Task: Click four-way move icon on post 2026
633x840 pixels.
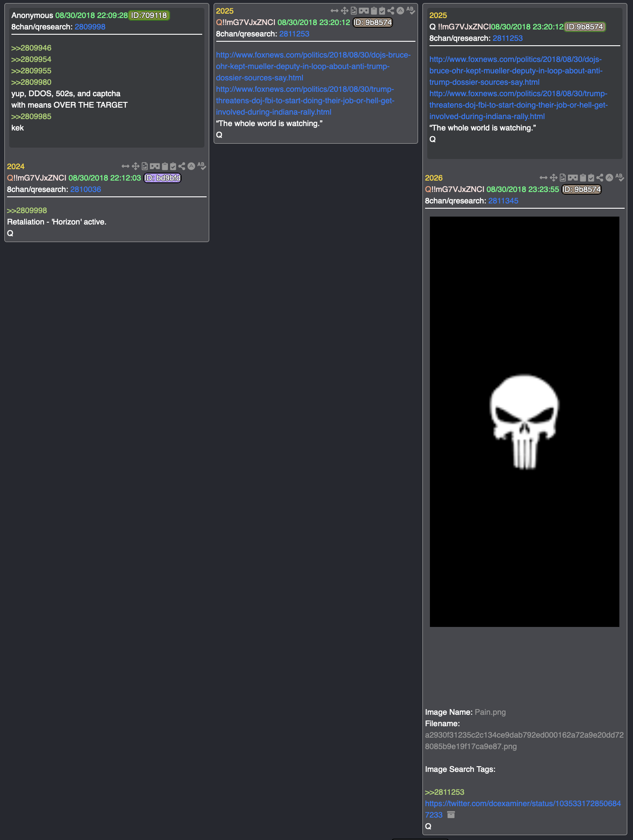Action: coord(553,177)
